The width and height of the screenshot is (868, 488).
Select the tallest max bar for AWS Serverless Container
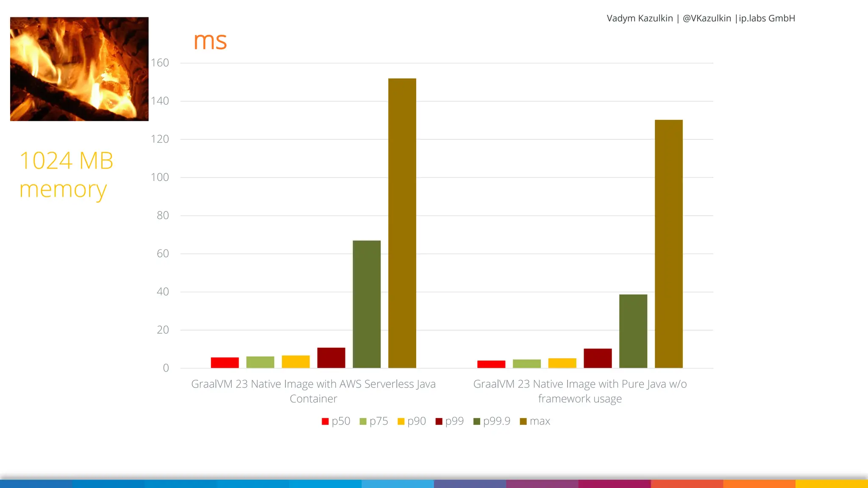pyautogui.click(x=402, y=223)
